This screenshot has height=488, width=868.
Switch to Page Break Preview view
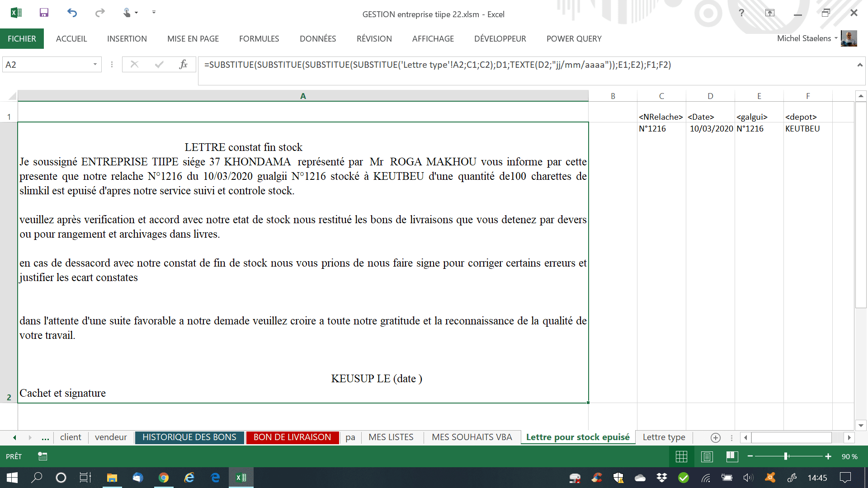(x=732, y=456)
